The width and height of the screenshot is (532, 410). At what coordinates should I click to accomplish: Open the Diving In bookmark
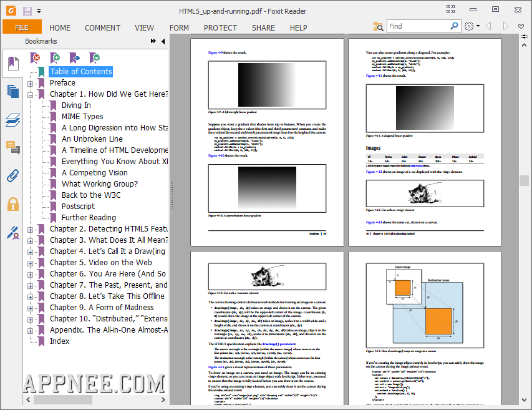pyautogui.click(x=76, y=105)
